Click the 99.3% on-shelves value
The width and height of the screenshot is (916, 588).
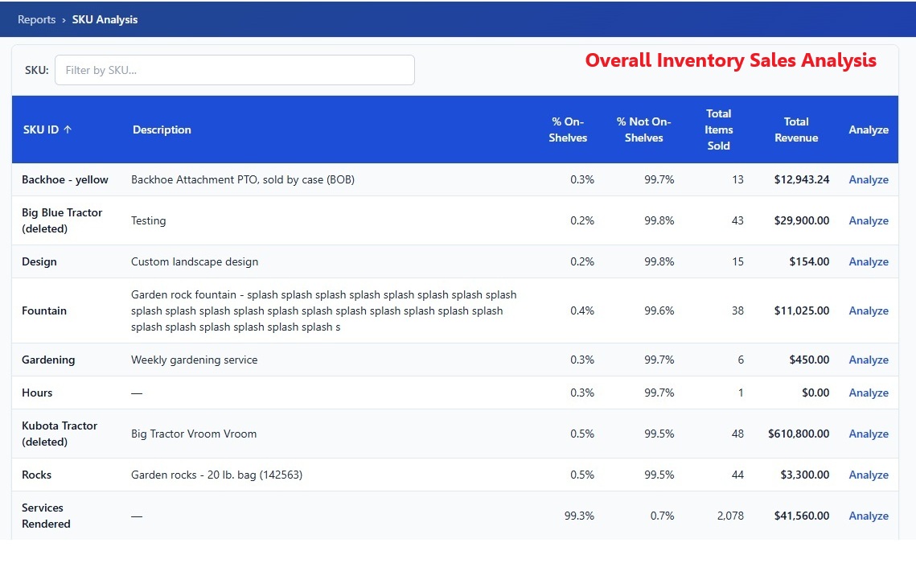coord(579,516)
